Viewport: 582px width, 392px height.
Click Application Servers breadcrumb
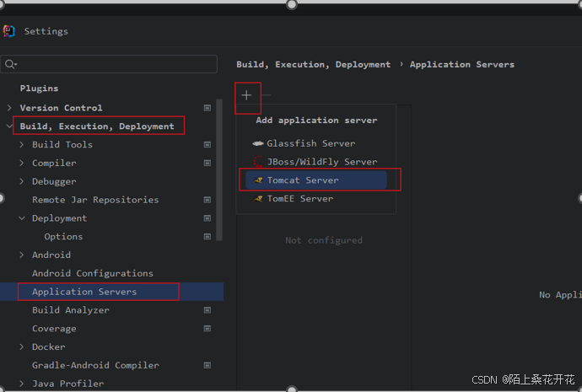462,65
